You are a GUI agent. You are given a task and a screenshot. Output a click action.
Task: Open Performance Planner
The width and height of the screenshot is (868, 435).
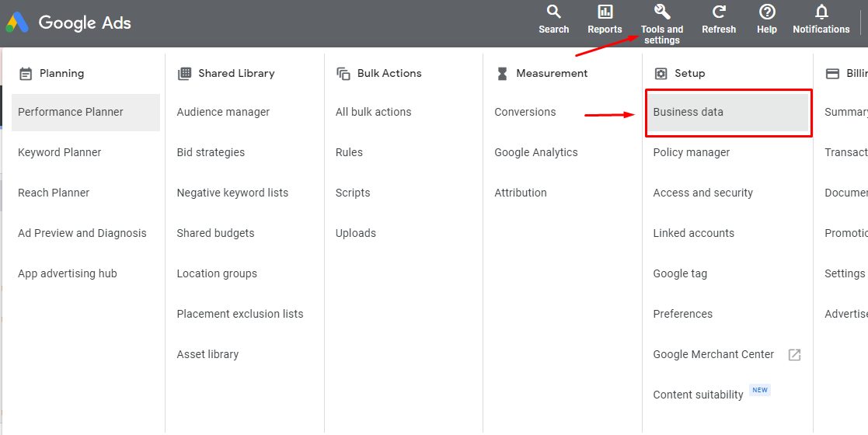(x=85, y=113)
